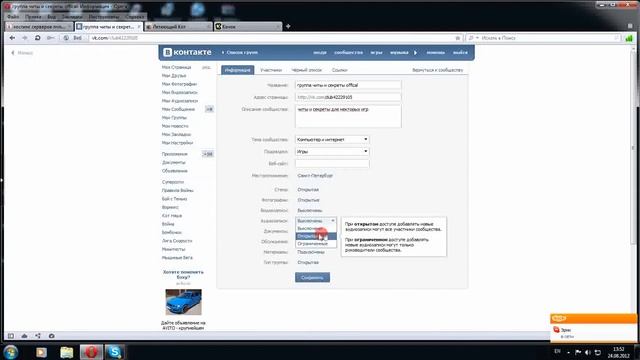Choose Ограниченные in the Аудиозаписи dropdown
Image resolution: width=640 pixels, height=360 pixels.
tap(316, 244)
